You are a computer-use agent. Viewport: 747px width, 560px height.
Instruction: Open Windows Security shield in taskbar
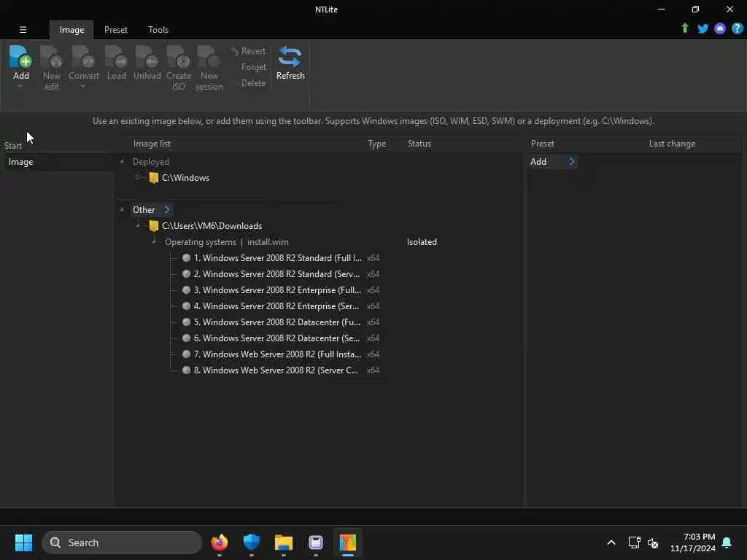251,542
